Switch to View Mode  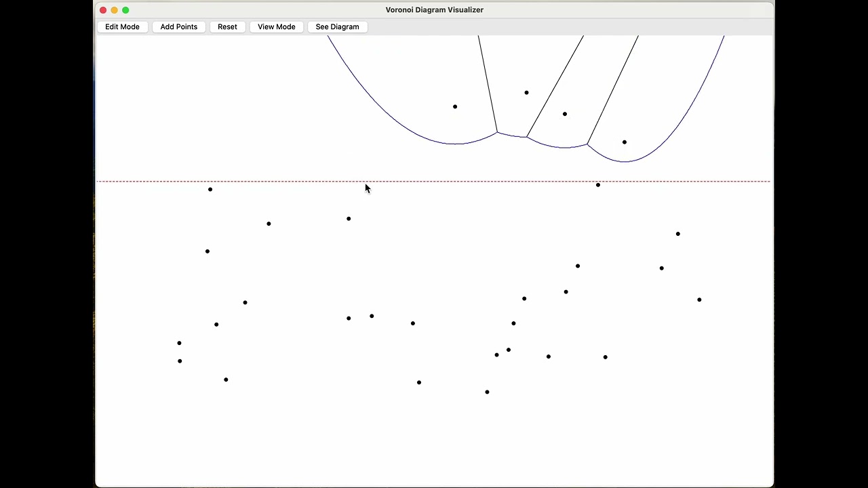point(276,26)
